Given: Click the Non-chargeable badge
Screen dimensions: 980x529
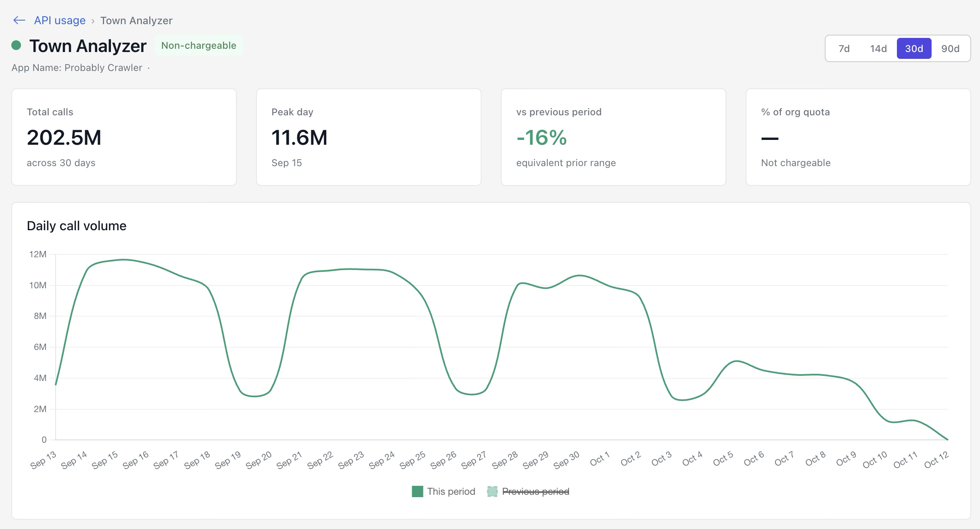Looking at the screenshot, I should pos(199,45).
